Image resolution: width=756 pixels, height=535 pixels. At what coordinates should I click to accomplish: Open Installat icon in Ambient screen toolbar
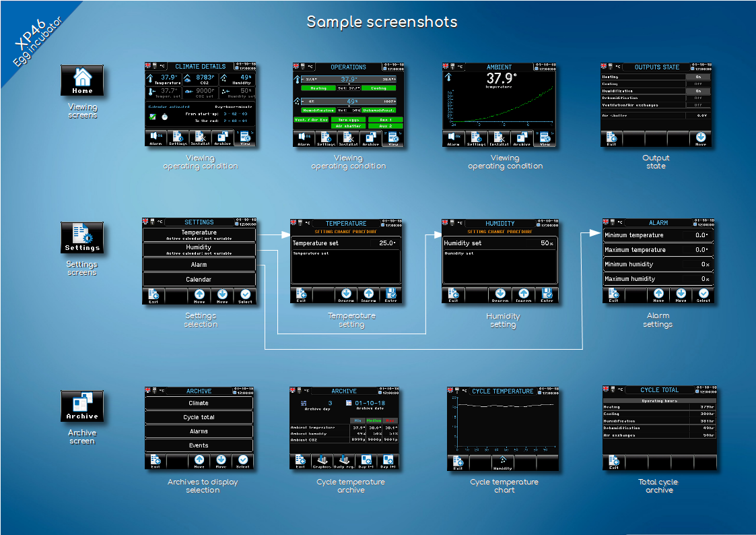pos(499,138)
